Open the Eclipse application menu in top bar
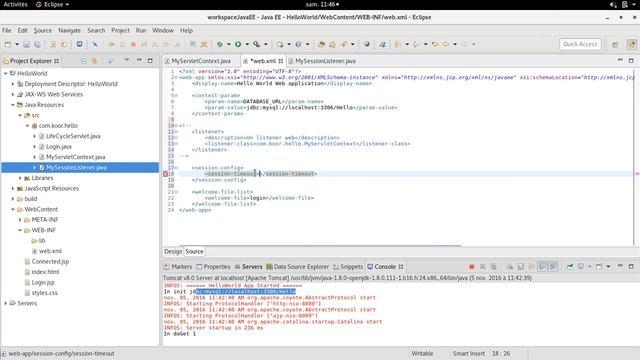This screenshot has width=640, height=360. click(x=52, y=4)
